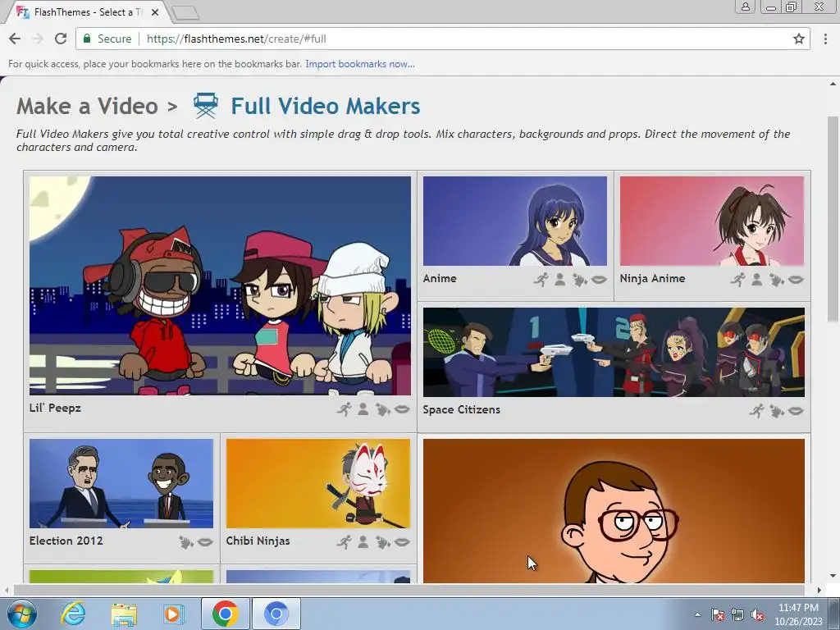Viewport: 840px width, 630px height.
Task: Click the person icon under Chibi Ninjas
Action: tap(363, 542)
